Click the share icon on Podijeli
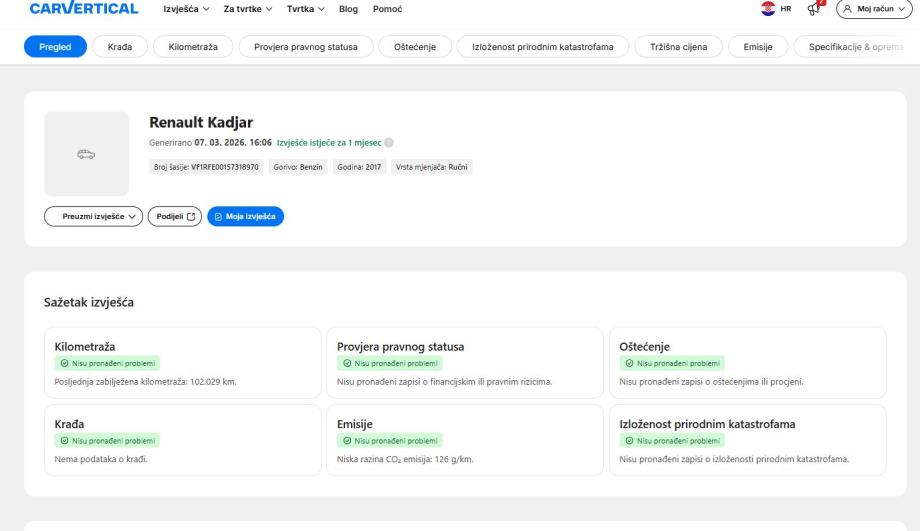This screenshot has height=531, width=920. [x=193, y=217]
